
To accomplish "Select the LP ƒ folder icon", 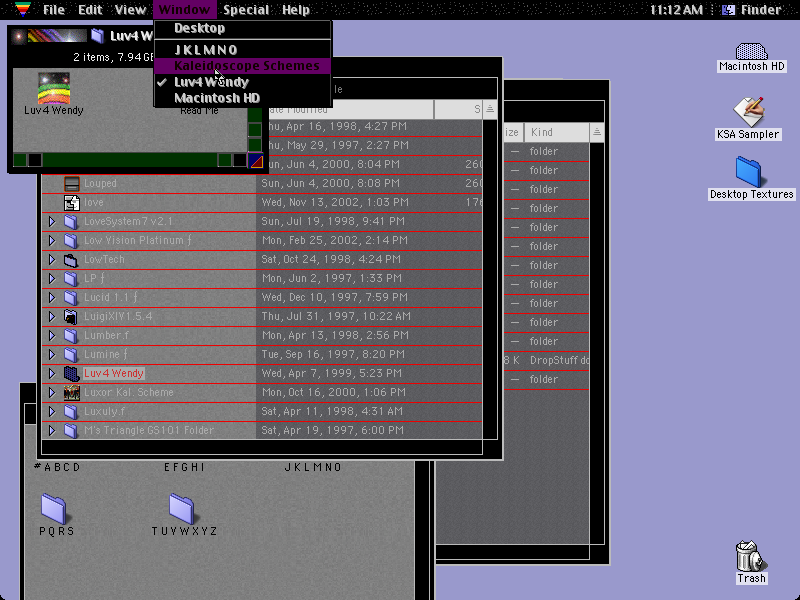I will (71, 279).
